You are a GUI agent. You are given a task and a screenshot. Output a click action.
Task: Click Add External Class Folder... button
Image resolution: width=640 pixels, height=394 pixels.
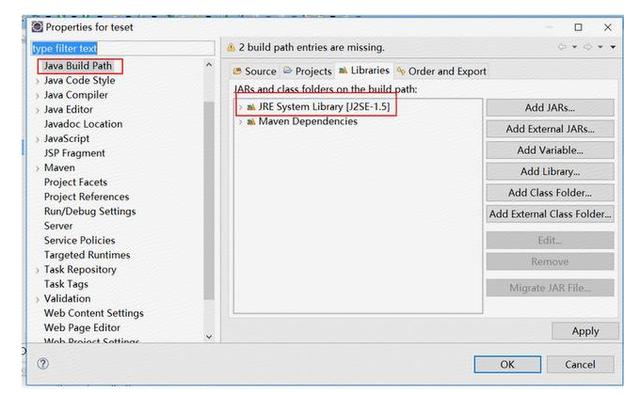[550, 214]
